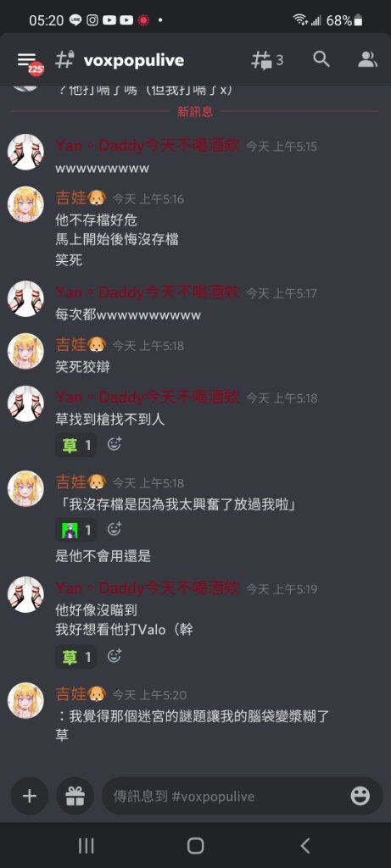Viewport: 391px width, 868px height.
Task: Open the gift icon beside message box
Action: (75, 796)
